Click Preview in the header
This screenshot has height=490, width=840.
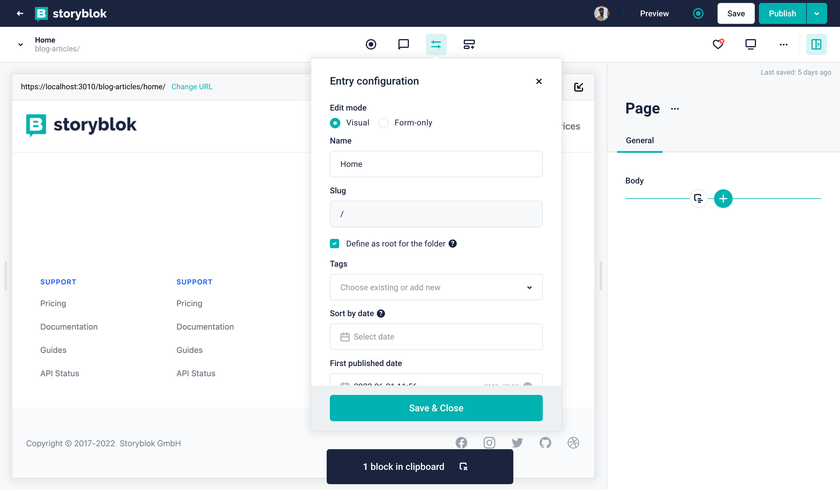[x=654, y=13]
